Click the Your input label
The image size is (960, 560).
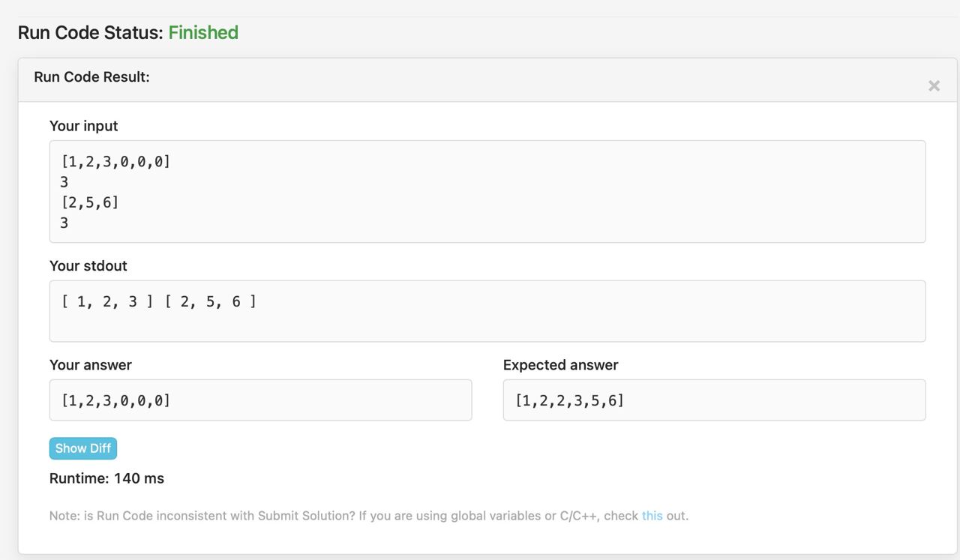83,126
